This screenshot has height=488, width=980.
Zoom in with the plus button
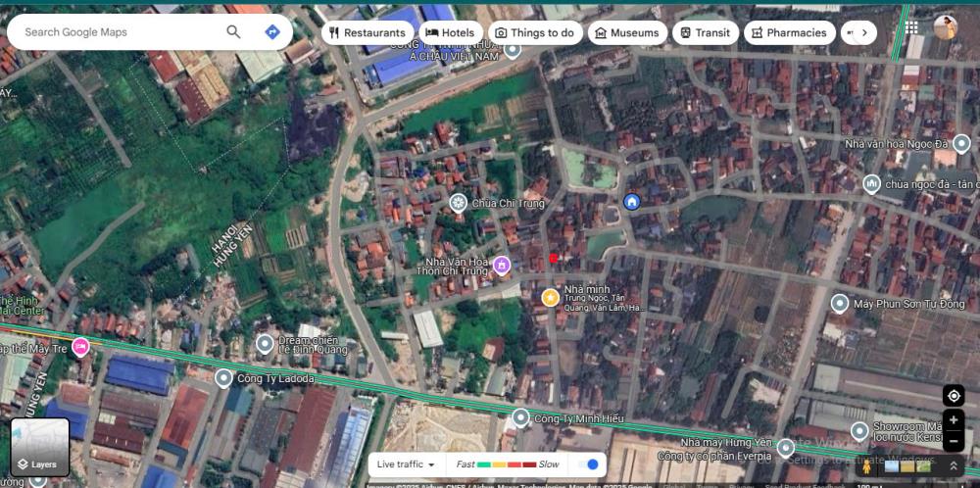[954, 419]
